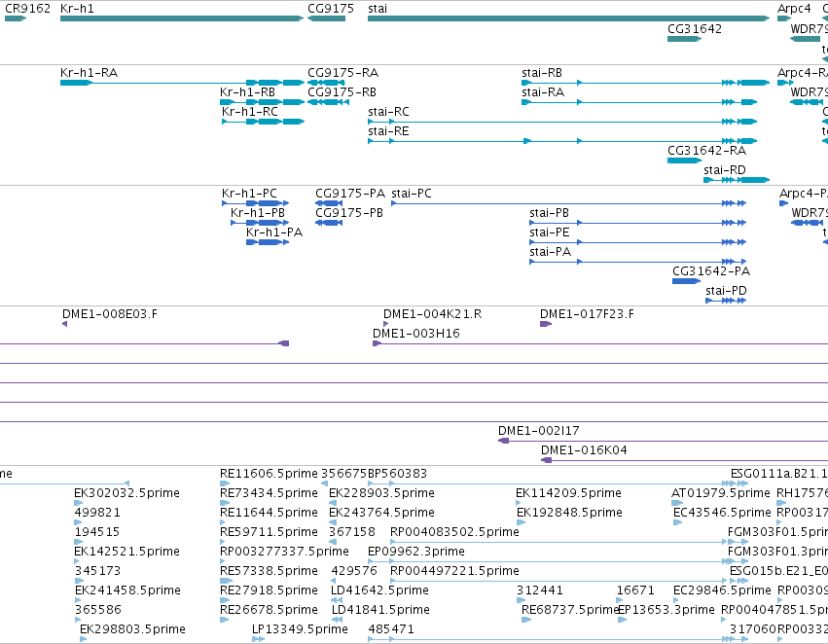Click the DME1-008E03.F clone label

pos(110,314)
